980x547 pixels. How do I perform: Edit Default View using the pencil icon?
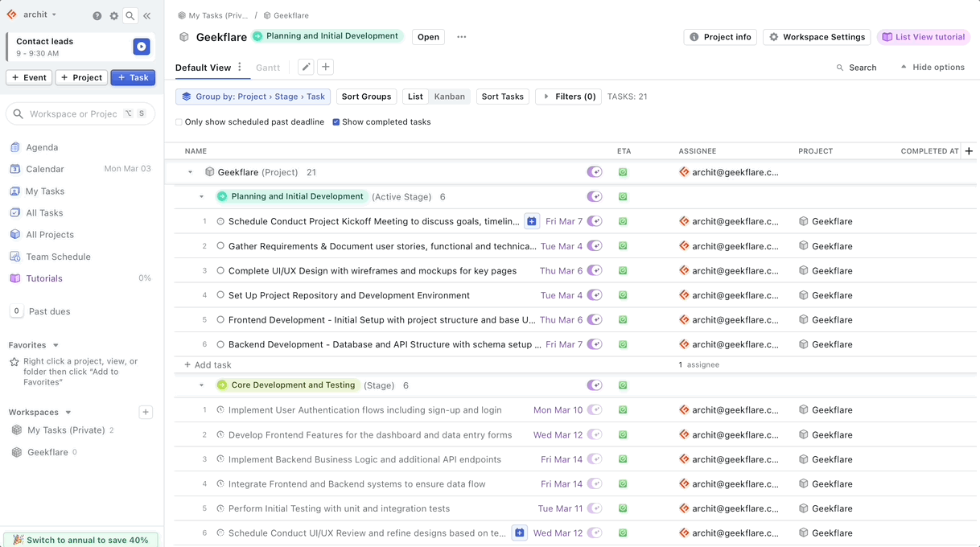click(x=306, y=67)
